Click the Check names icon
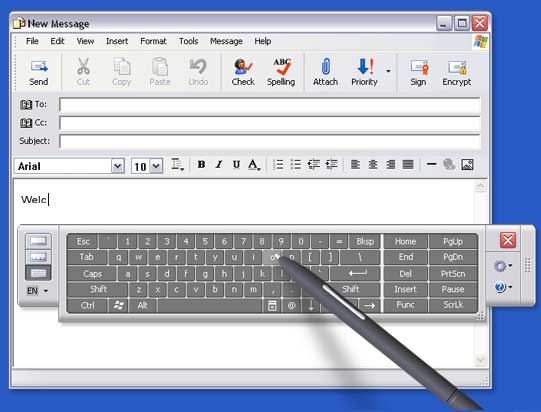 243,73
